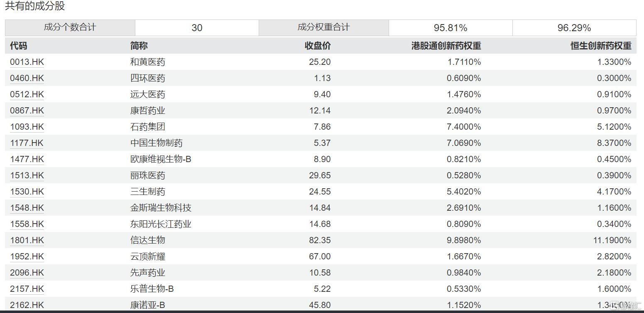Open stock code link 1548.HK
644x313 pixels.
point(27,208)
